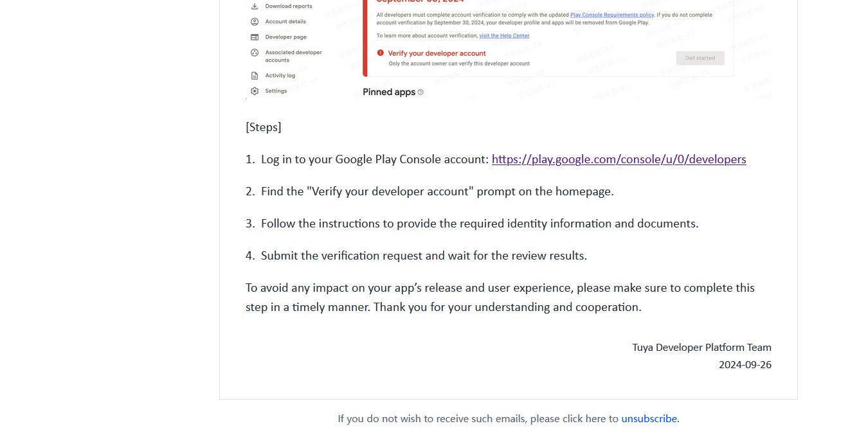Image resolution: width=868 pixels, height=444 pixels.
Task: Click the Get started button
Action: pyautogui.click(x=700, y=58)
